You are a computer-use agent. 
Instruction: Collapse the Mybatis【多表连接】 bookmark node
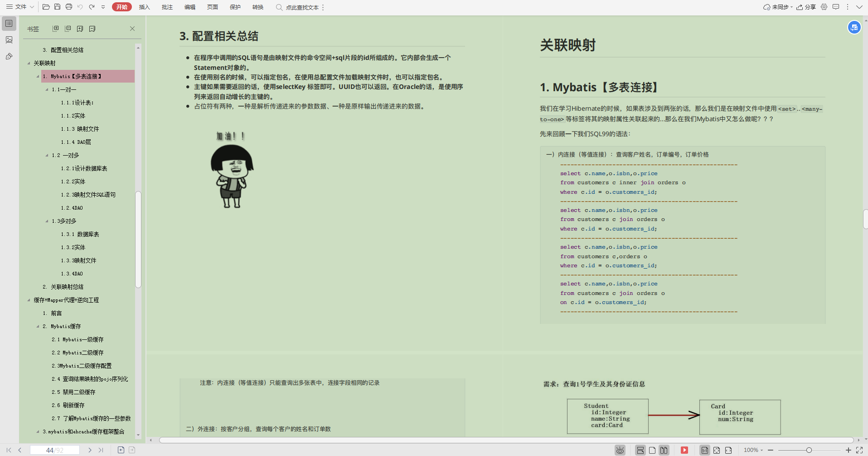[x=38, y=76]
